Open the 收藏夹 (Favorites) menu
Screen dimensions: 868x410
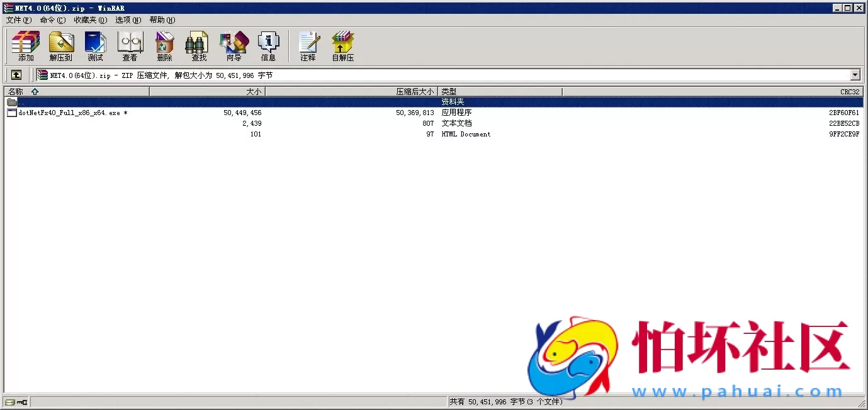coord(90,20)
